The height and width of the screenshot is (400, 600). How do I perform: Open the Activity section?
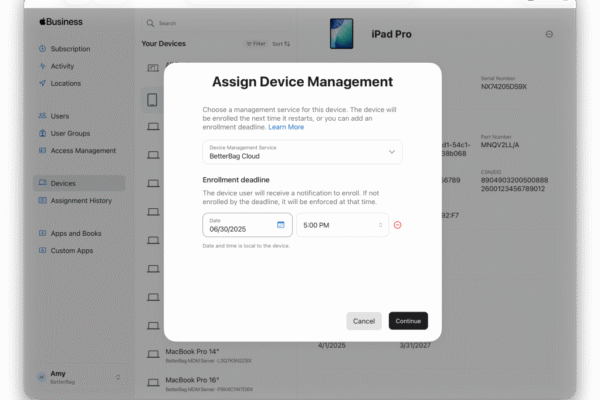[62, 66]
